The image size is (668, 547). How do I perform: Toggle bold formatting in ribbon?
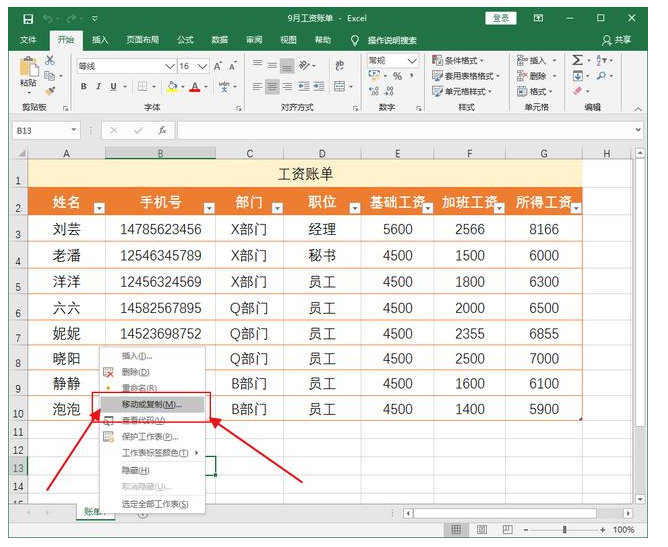point(84,87)
